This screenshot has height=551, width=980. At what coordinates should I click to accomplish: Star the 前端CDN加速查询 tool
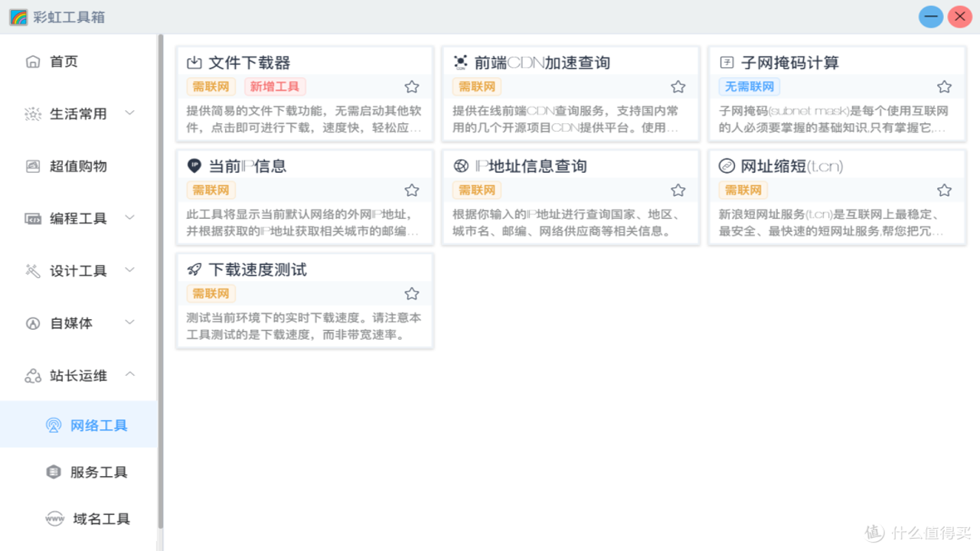[678, 87]
